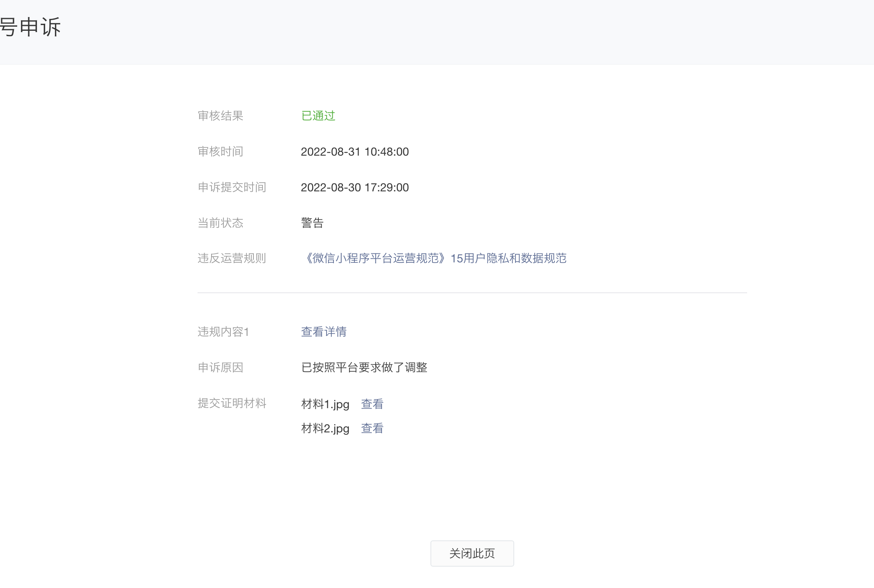View the attachment 材料2.jpg via 查看
Screen dimensions: 874x588
(x=372, y=428)
